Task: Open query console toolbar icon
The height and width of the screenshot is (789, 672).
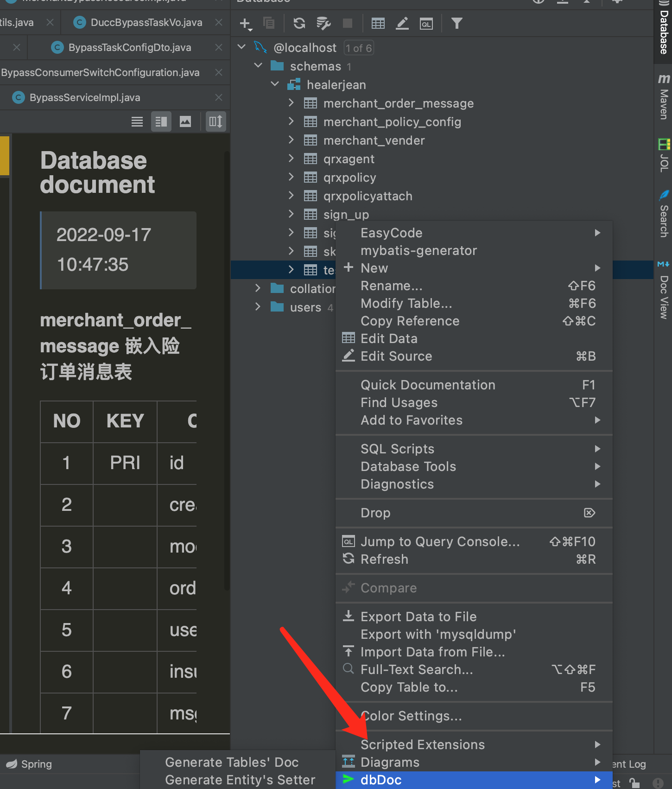Action: pyautogui.click(x=426, y=24)
